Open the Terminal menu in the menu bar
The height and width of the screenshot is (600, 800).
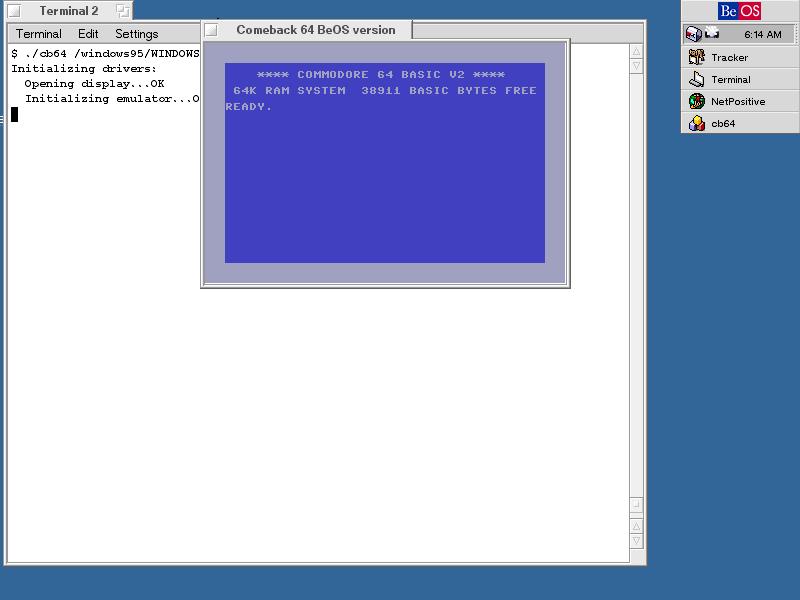coord(39,34)
